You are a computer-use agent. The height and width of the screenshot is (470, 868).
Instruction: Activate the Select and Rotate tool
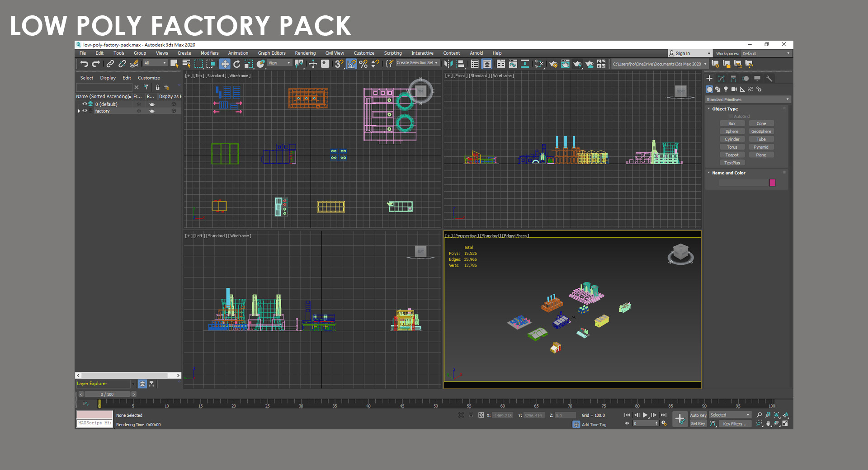pos(237,64)
